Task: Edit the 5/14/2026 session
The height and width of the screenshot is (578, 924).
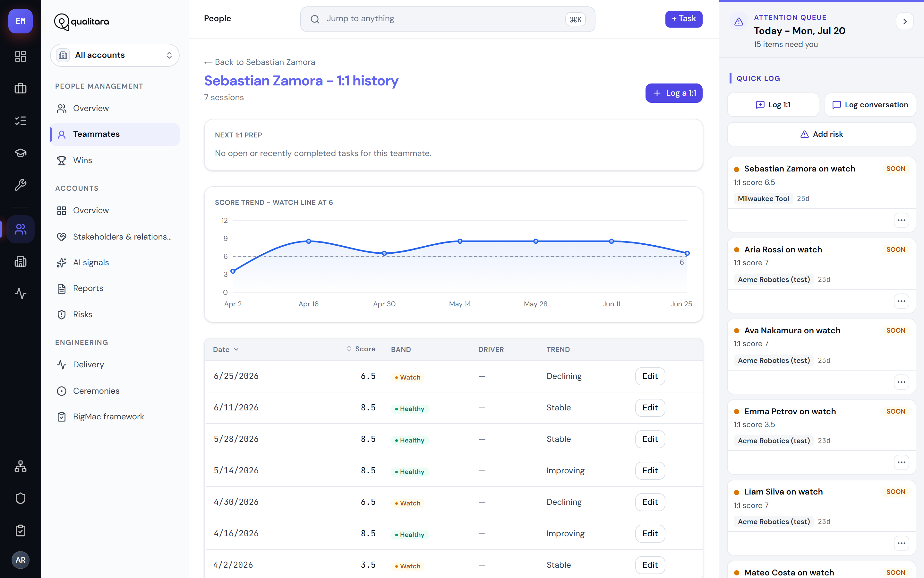Action: (x=650, y=470)
